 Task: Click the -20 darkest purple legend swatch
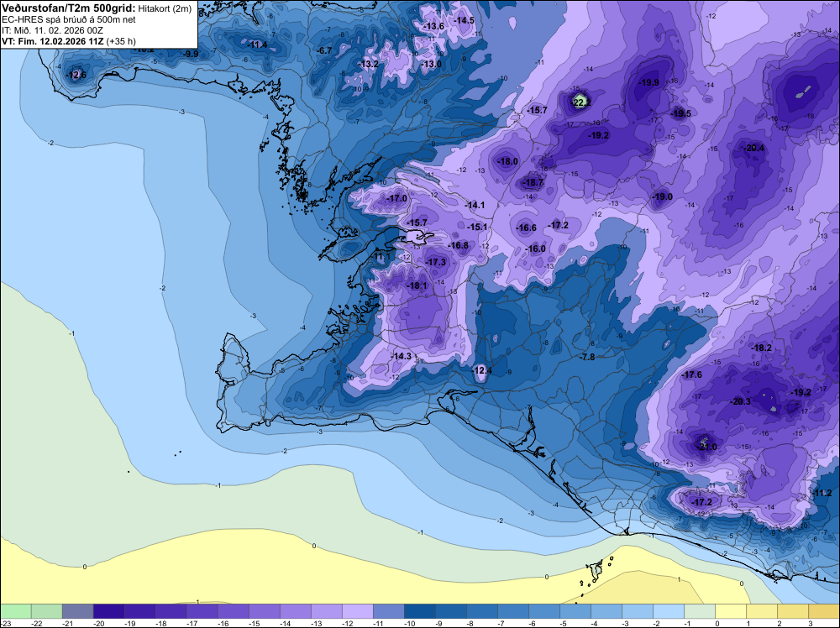[x=108, y=611]
